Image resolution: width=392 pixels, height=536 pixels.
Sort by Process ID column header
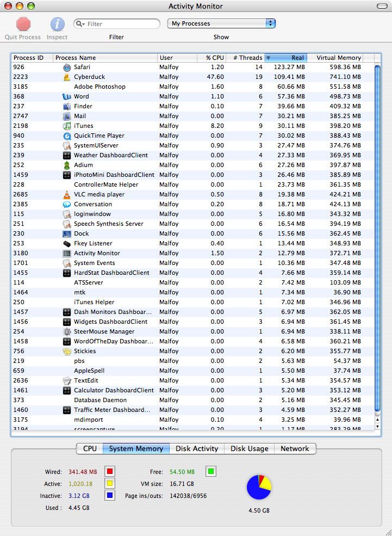32,58
